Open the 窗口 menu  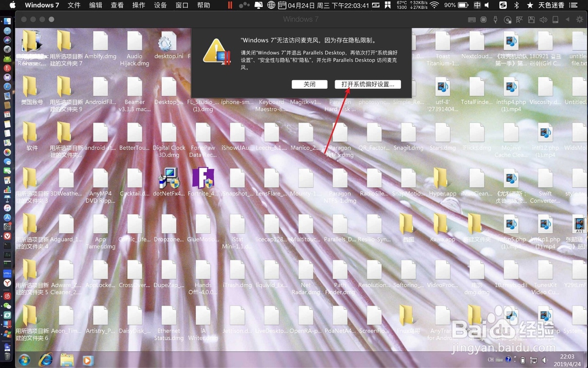tap(182, 5)
